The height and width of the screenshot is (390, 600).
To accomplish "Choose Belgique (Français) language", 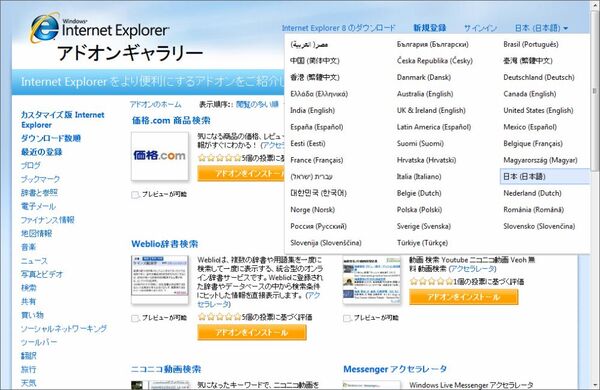I will (x=533, y=144).
